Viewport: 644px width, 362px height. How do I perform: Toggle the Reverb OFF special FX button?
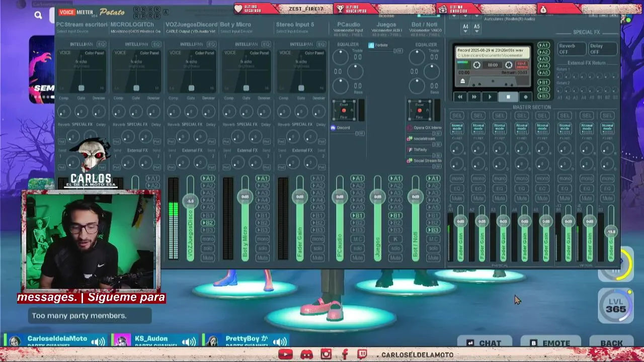point(571,49)
